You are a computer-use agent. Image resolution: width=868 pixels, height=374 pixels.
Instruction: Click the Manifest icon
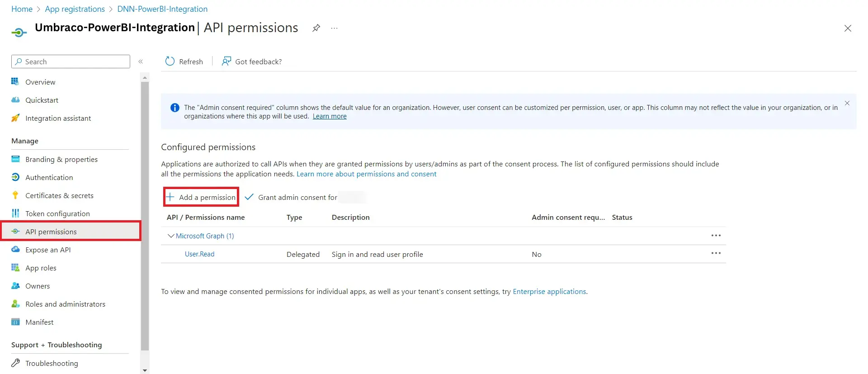15,322
